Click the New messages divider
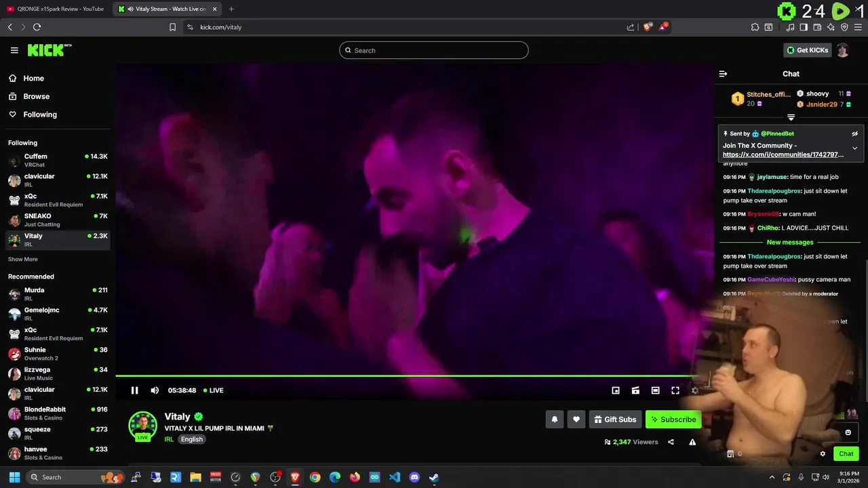The width and height of the screenshot is (868, 488). (790, 242)
